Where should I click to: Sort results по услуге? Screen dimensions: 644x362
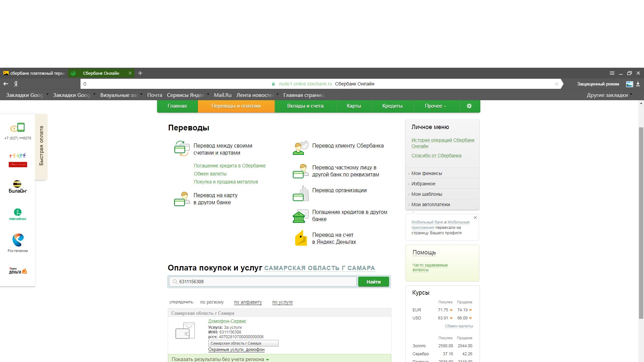point(282,302)
